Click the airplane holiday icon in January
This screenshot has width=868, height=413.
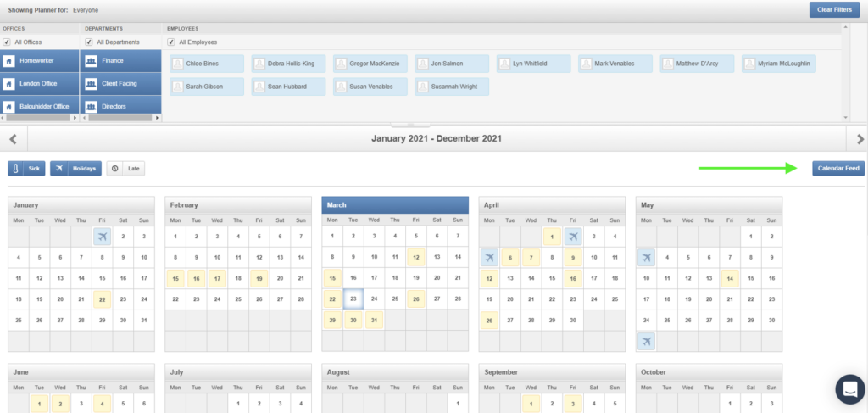pyautogui.click(x=103, y=237)
